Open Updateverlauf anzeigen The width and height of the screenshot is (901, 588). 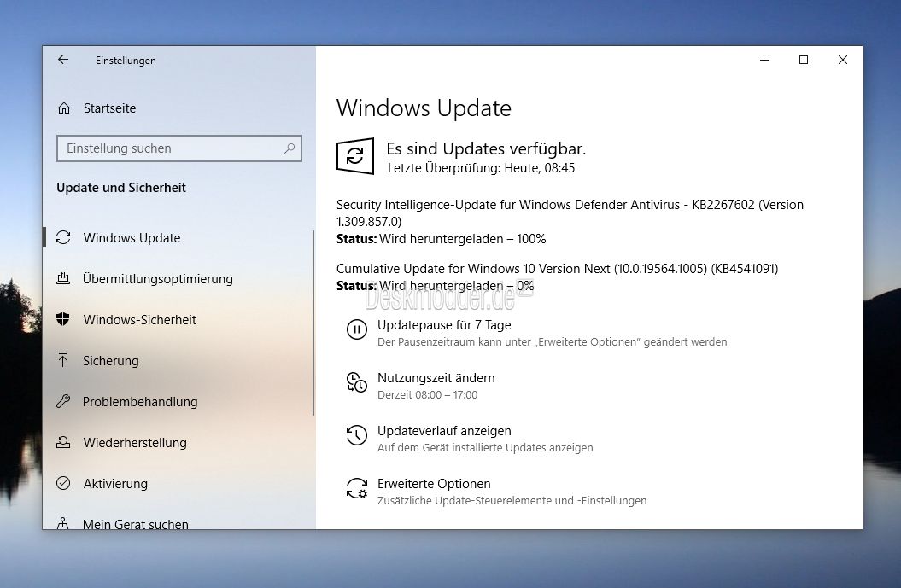(x=444, y=431)
